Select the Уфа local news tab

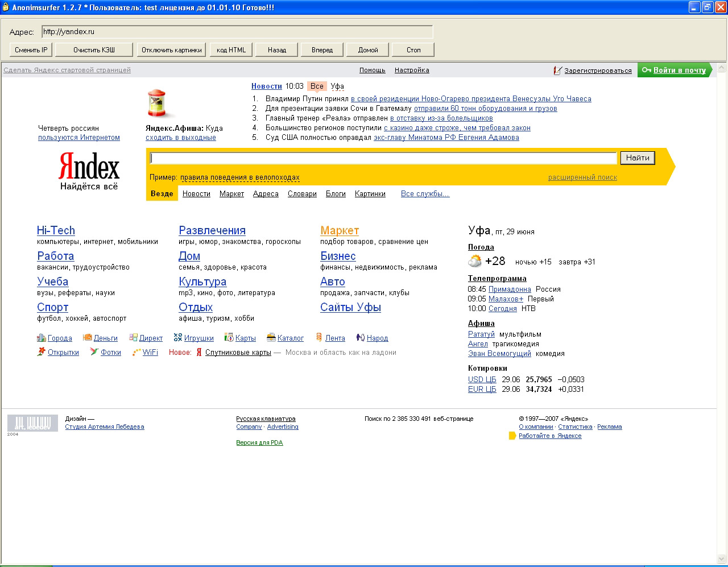[x=337, y=86]
